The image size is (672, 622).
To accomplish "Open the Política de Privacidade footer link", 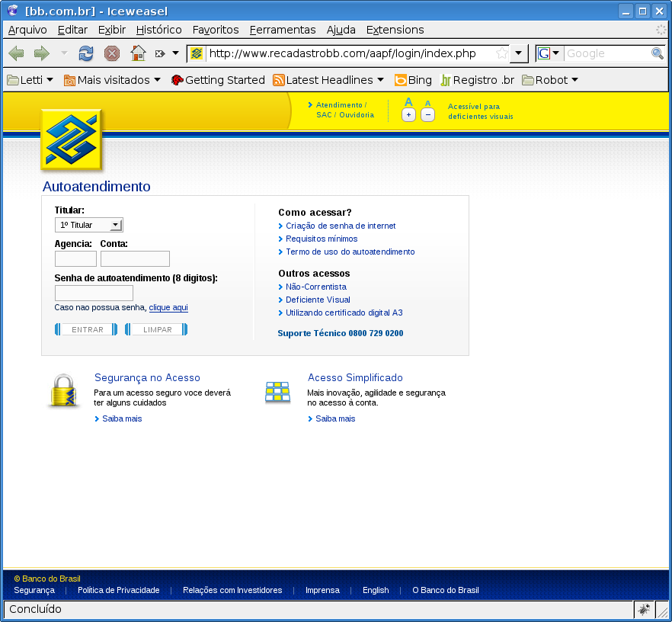I will pyautogui.click(x=118, y=590).
